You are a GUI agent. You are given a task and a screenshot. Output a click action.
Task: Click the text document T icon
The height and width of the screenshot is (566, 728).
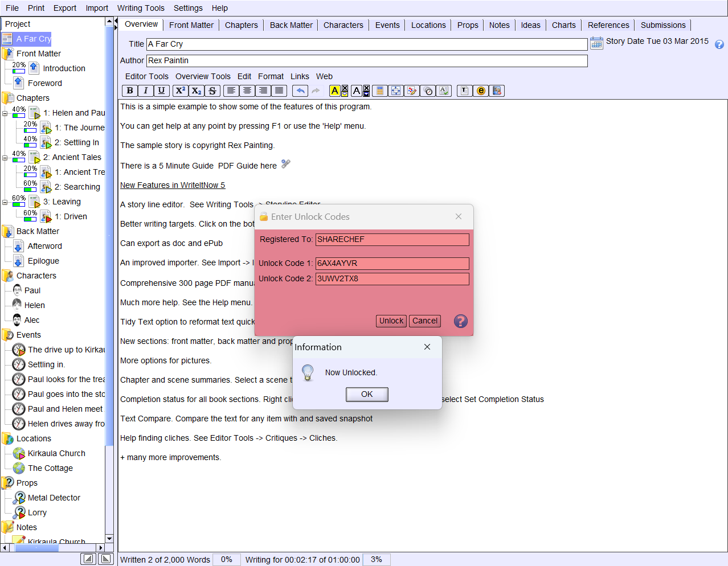tap(465, 91)
